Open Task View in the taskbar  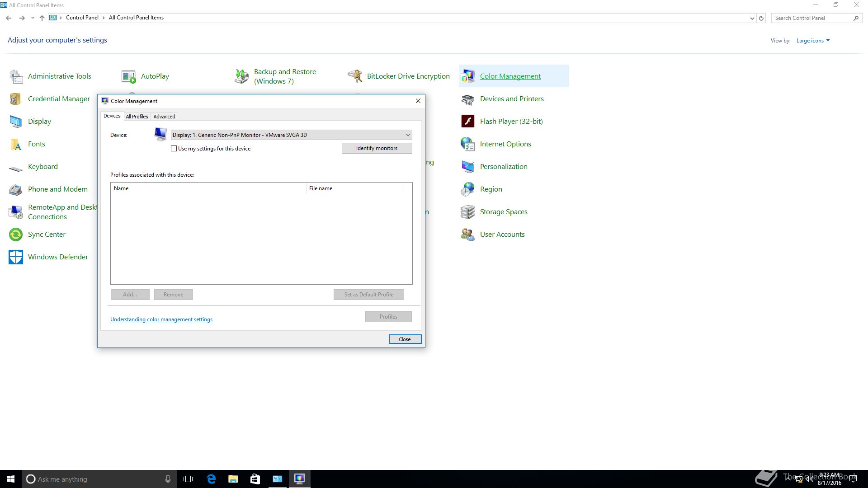[188, 479]
